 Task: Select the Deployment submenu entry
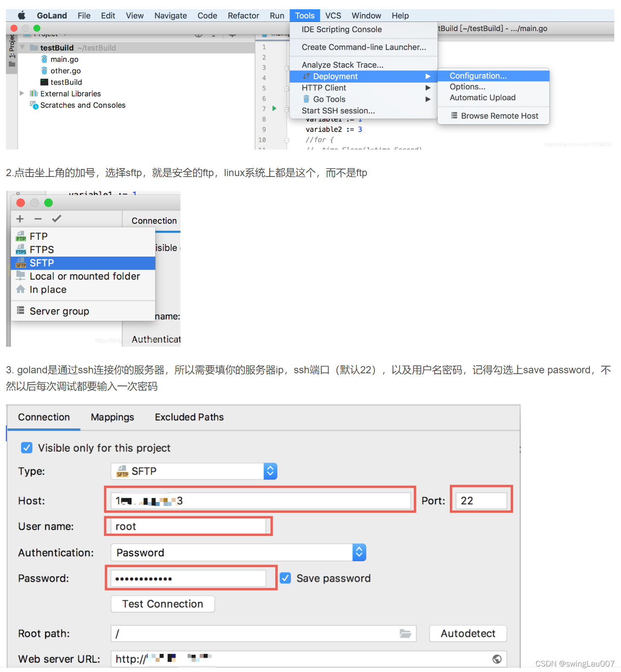pyautogui.click(x=363, y=76)
